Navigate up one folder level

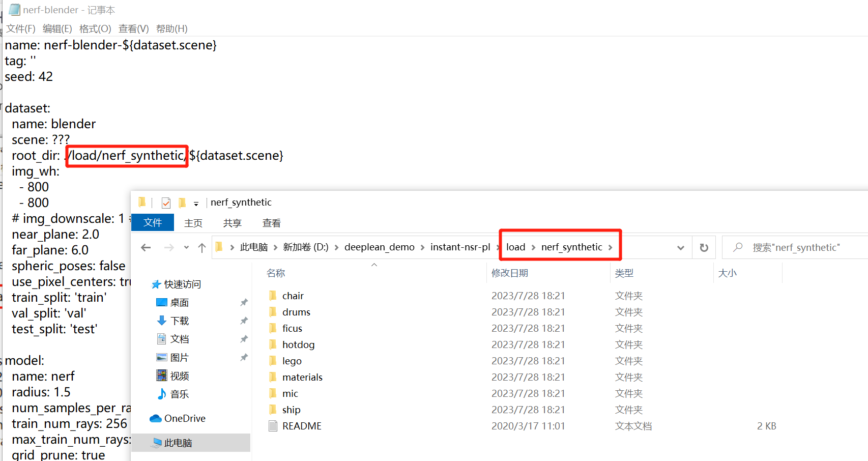[201, 247]
